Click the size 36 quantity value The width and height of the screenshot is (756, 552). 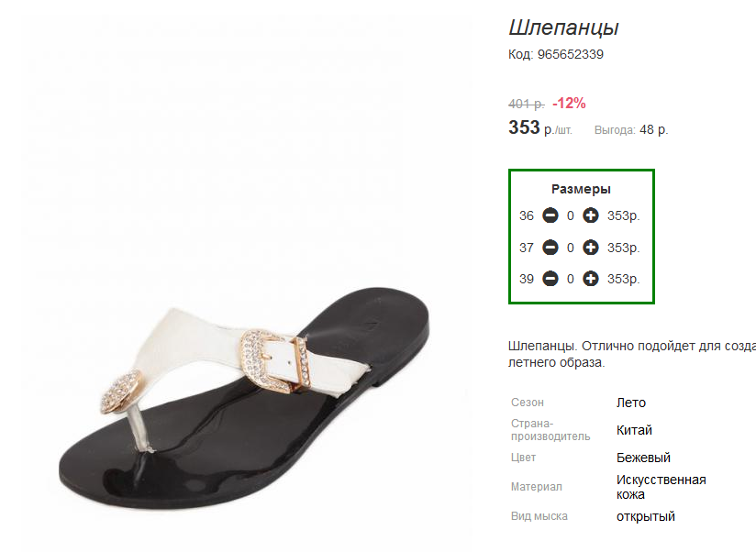click(x=571, y=215)
